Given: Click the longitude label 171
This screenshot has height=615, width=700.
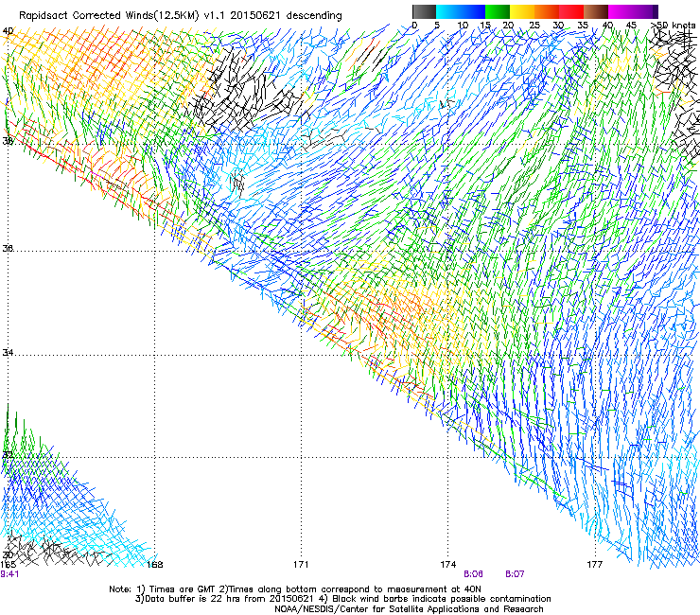Looking at the screenshot, I should coord(301,565).
